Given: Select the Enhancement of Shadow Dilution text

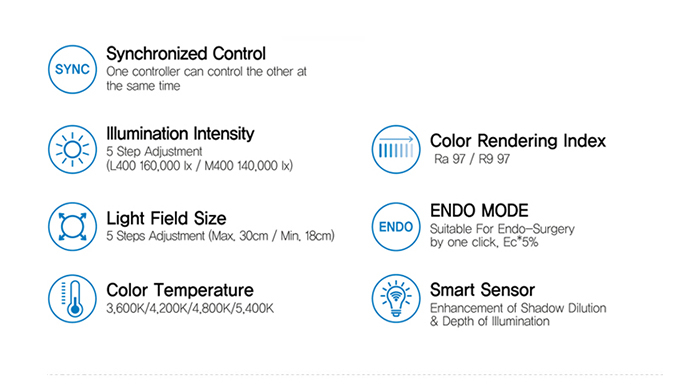Looking at the screenshot, I should (x=518, y=308).
